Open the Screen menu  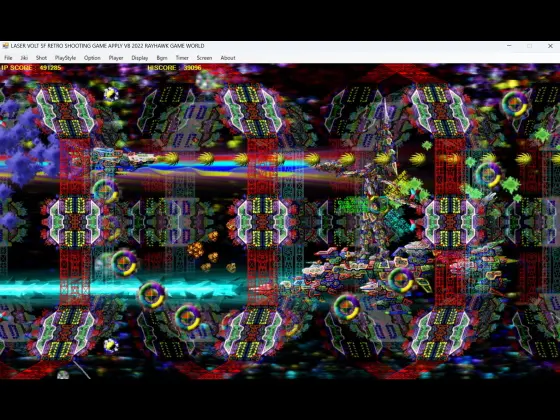(204, 58)
